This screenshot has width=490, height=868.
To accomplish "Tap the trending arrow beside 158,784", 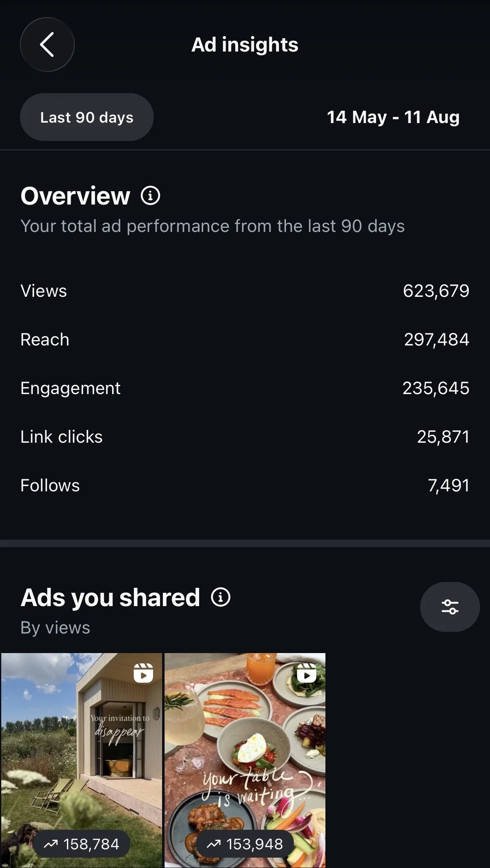I will (51, 844).
